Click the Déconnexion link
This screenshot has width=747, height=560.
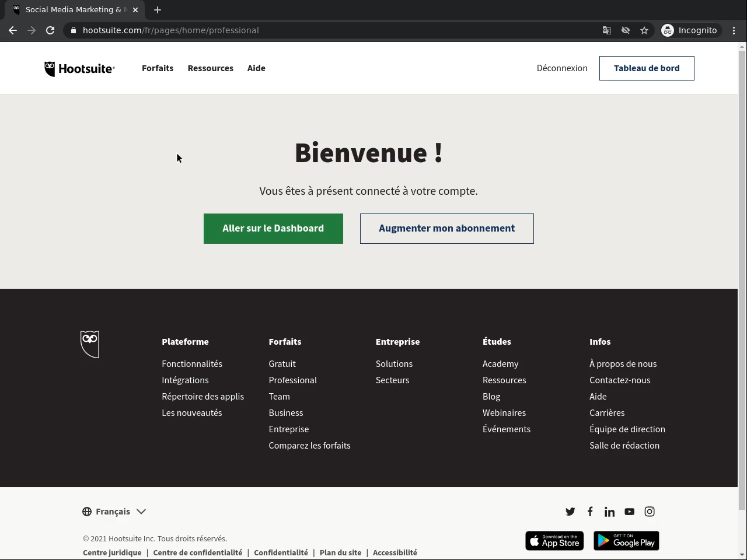562,68
